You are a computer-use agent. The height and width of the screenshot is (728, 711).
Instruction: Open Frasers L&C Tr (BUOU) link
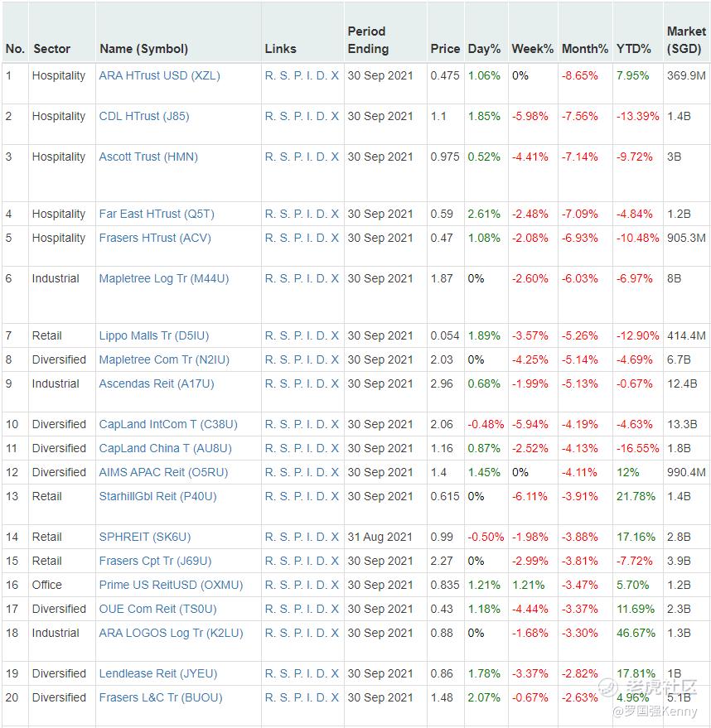click(161, 697)
